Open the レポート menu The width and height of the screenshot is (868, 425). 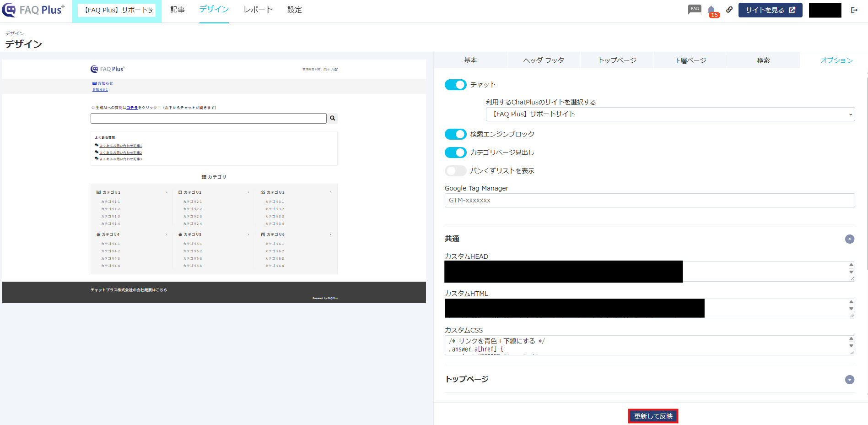tap(258, 10)
